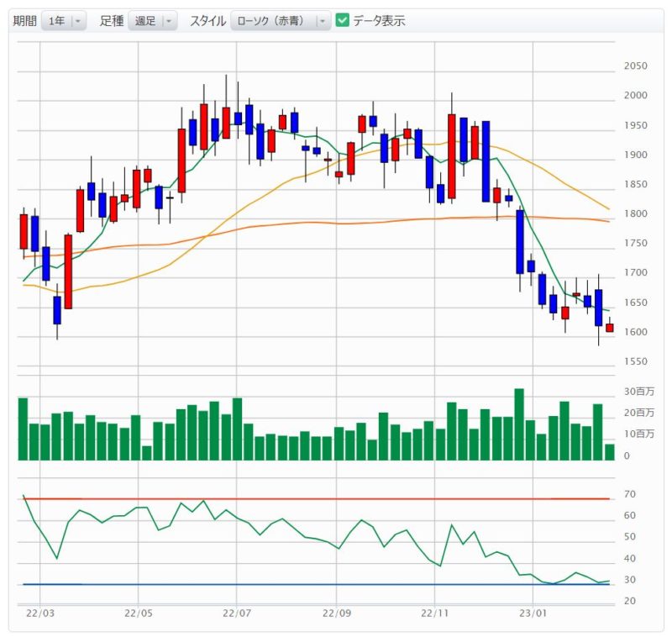Screen dimensions: 672x637
Task: Select the 22/05 date label
Action: click(139, 613)
